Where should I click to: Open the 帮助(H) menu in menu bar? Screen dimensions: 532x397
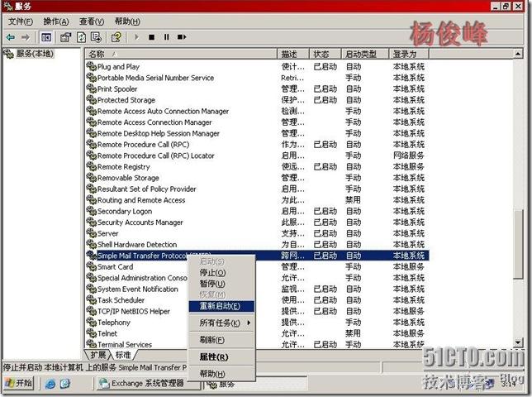pyautogui.click(x=127, y=22)
